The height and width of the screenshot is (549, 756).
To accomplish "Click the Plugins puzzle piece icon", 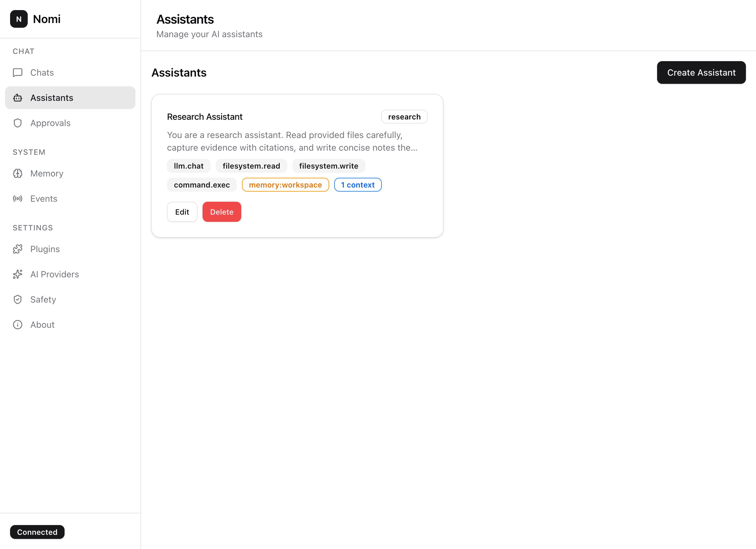I will 18,249.
